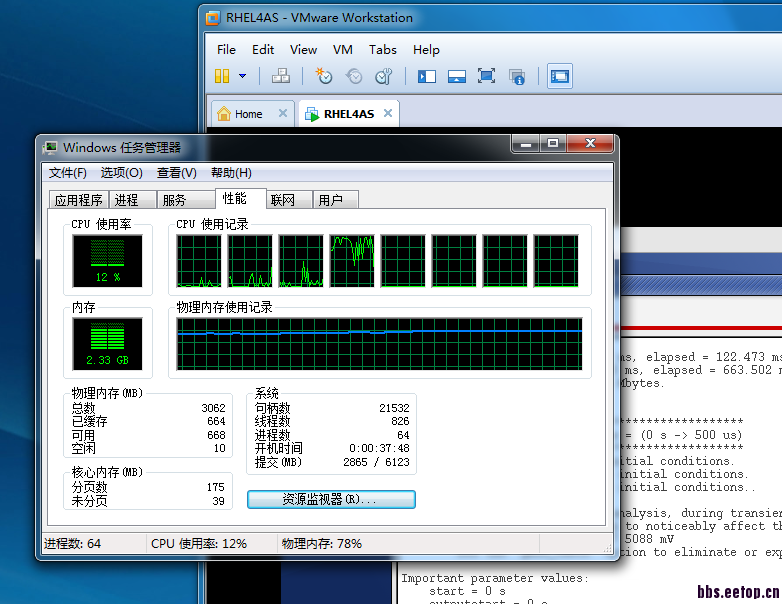Click the console view icon in VMware toolbar
The width and height of the screenshot is (782, 604).
tap(560, 76)
